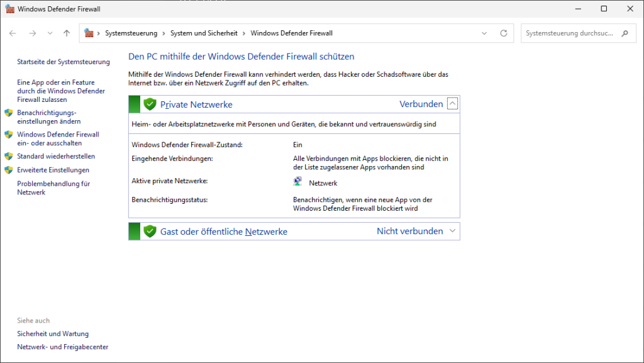Open address bar history dropdown
The height and width of the screenshot is (363, 644).
(x=484, y=33)
